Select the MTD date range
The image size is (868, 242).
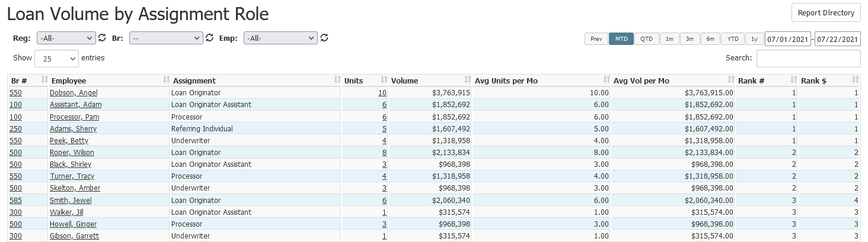click(621, 38)
